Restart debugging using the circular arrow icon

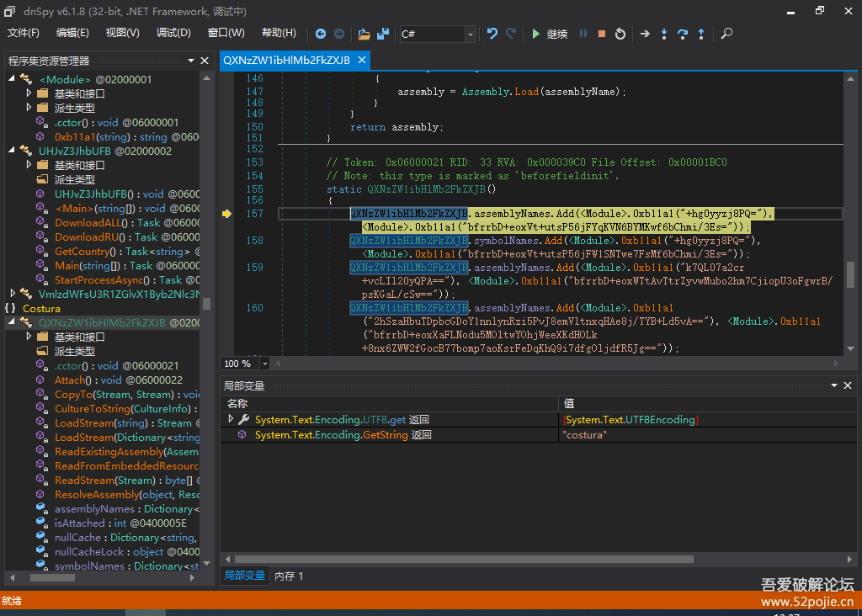[620, 34]
